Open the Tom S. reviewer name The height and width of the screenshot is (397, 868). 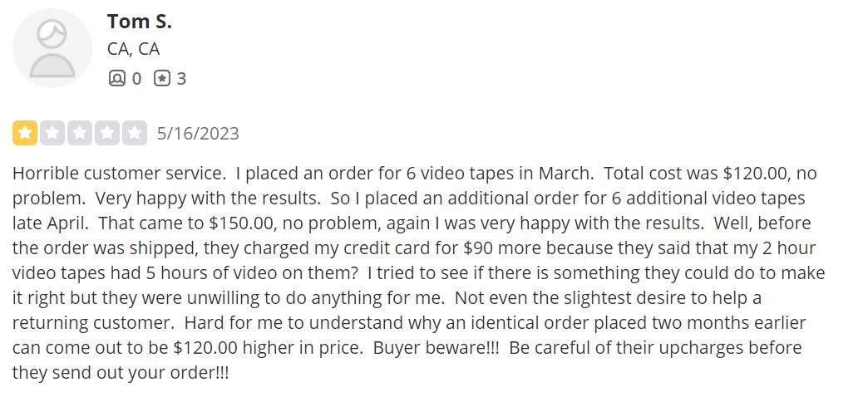coord(139,22)
